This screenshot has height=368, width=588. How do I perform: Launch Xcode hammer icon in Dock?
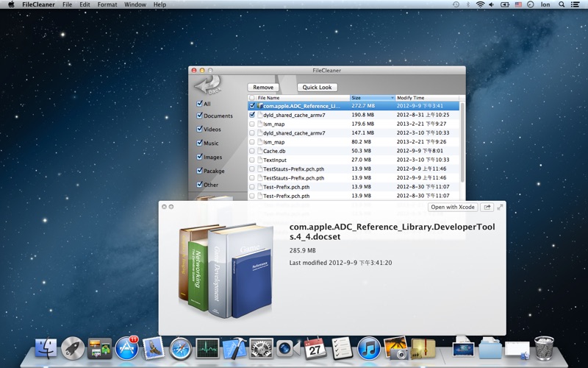pyautogui.click(x=234, y=348)
